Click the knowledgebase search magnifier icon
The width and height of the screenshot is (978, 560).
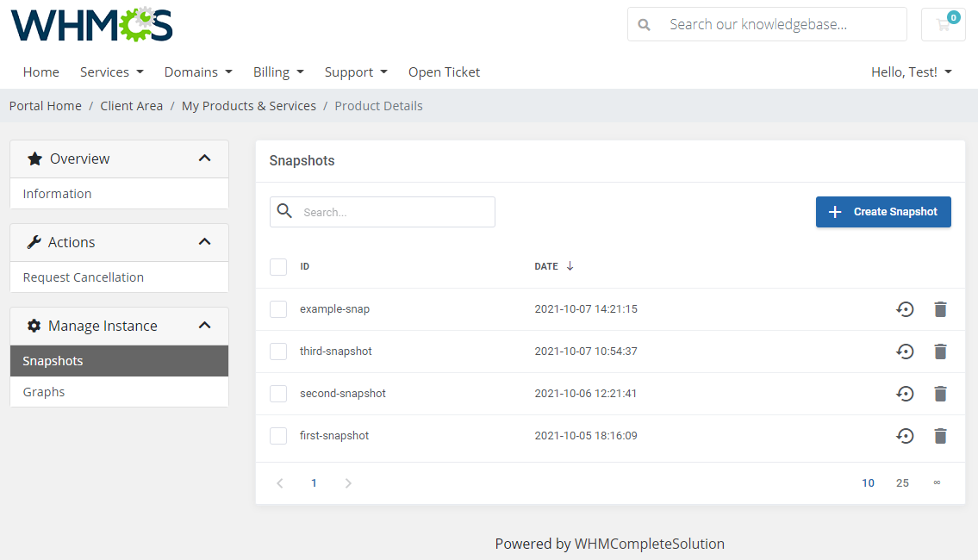coord(644,24)
